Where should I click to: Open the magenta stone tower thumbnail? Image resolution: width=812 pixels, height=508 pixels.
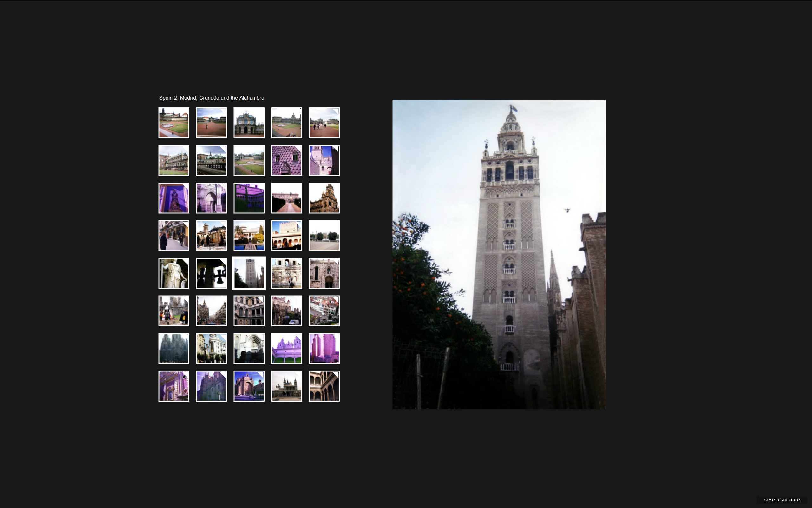coord(324,348)
